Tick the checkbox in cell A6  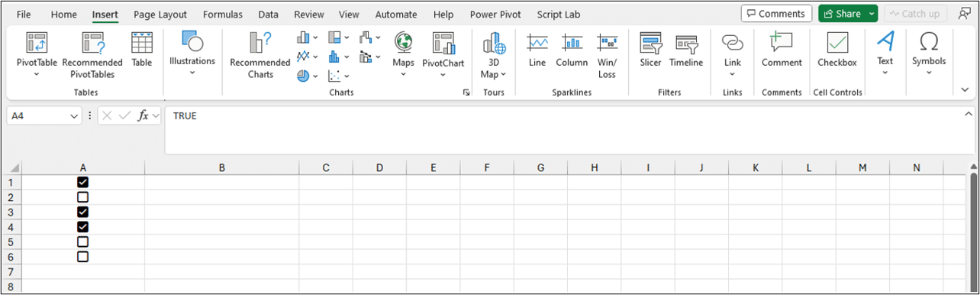[x=83, y=257]
